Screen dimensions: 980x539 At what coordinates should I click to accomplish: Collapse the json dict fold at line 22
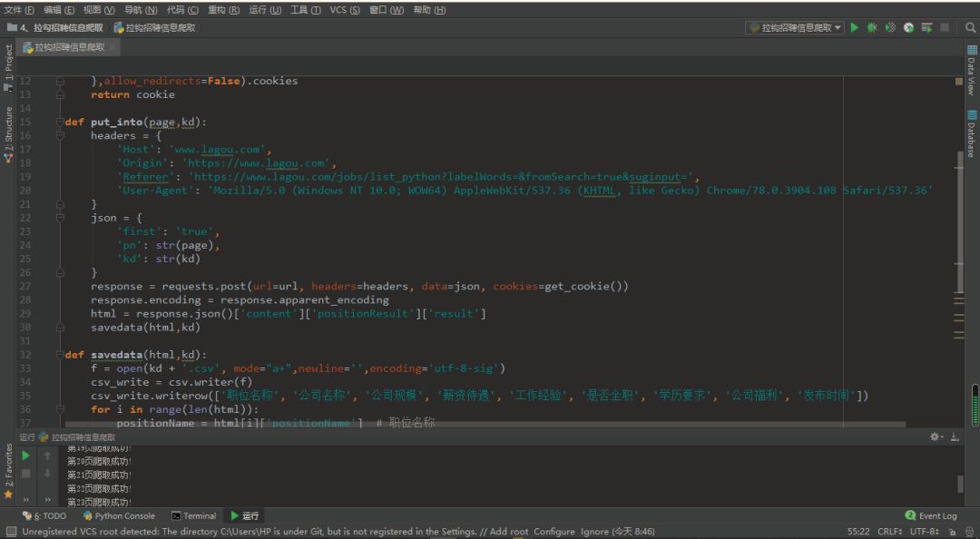point(60,218)
